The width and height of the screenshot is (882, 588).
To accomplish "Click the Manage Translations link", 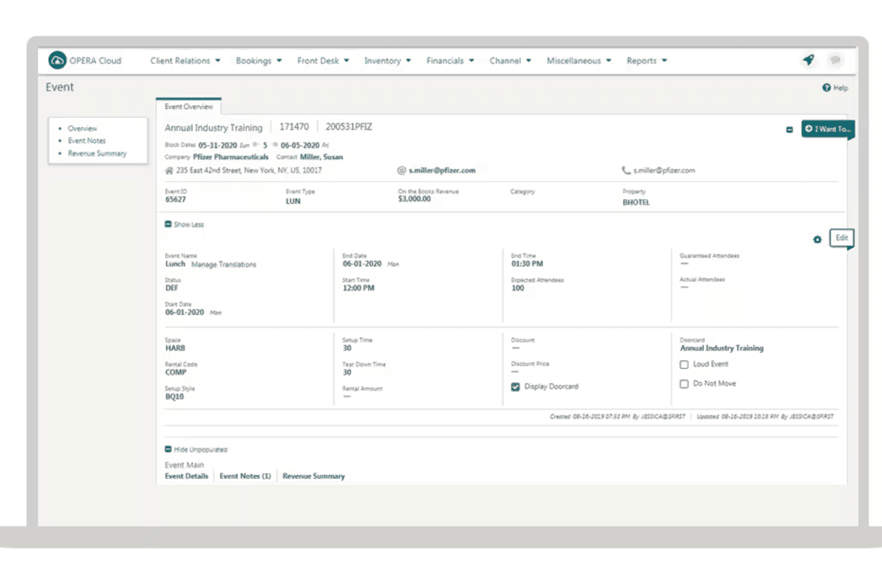I will [223, 265].
